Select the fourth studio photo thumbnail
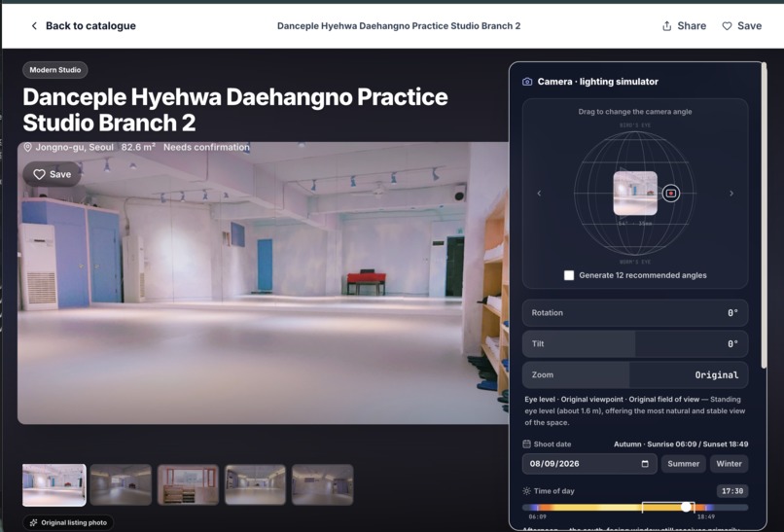The image size is (784, 532). tap(255, 485)
